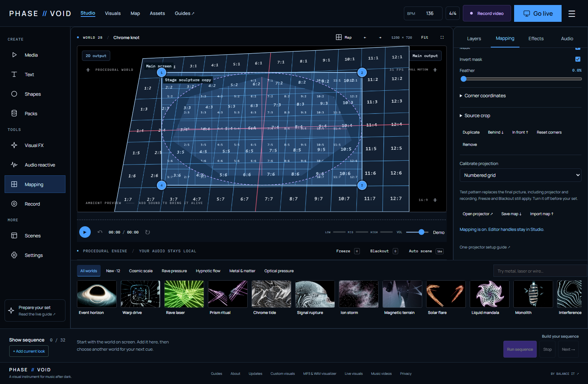Image resolution: width=588 pixels, height=384 pixels.
Task: Open Scenes icon in sidebar
Action: [14, 235]
